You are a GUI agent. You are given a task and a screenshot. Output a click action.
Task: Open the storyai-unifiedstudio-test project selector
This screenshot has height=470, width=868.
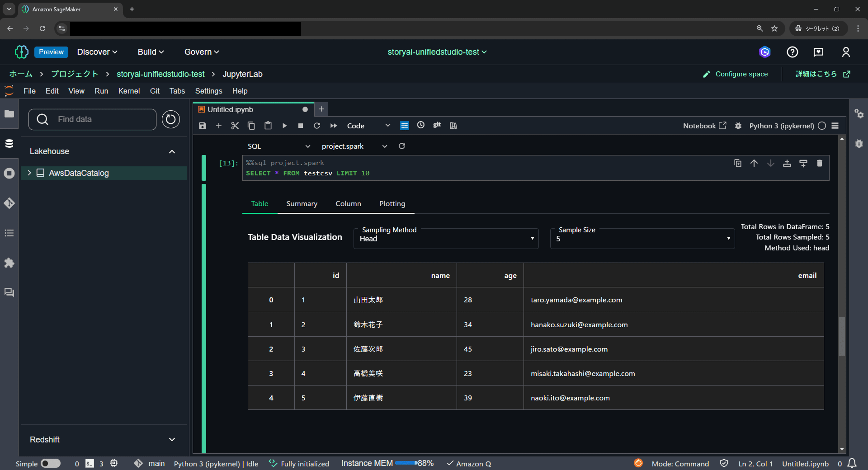pos(437,52)
